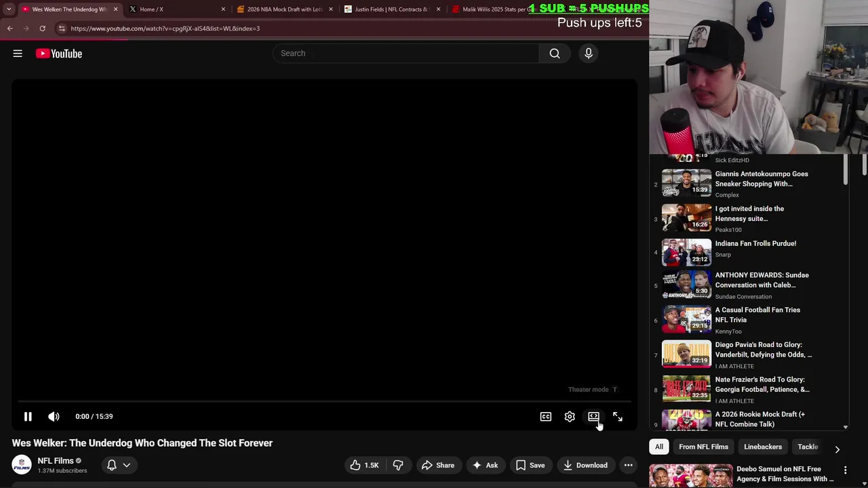Open Hennessy suite video thumbnail

tap(686, 218)
